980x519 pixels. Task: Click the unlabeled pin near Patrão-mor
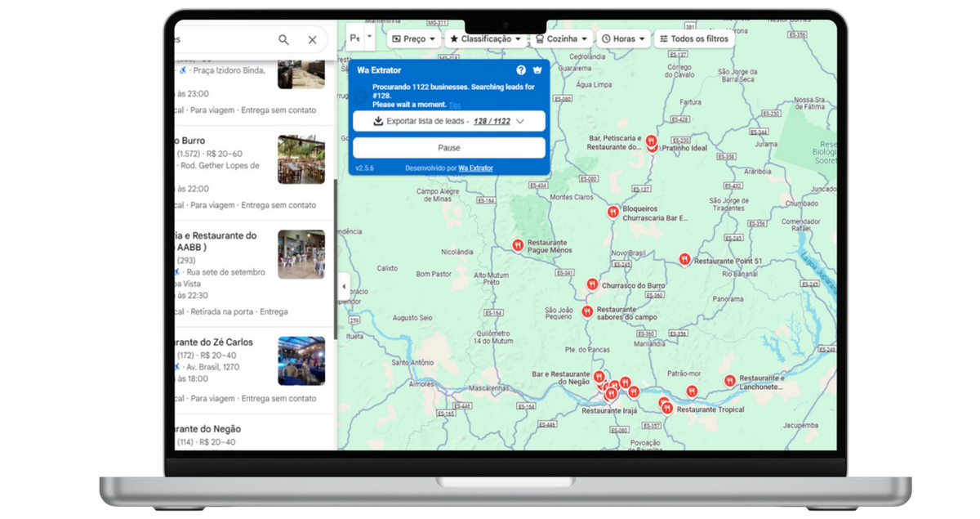click(x=692, y=391)
